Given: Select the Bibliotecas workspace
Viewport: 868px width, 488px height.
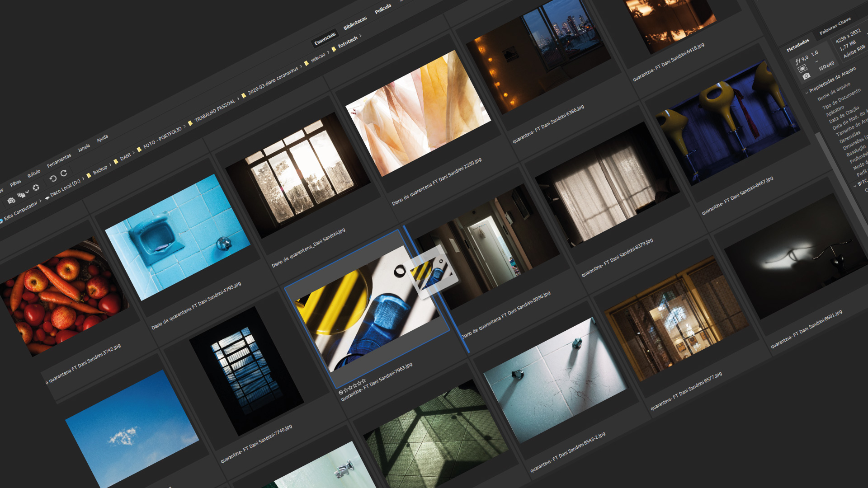Looking at the screenshot, I should (355, 23).
